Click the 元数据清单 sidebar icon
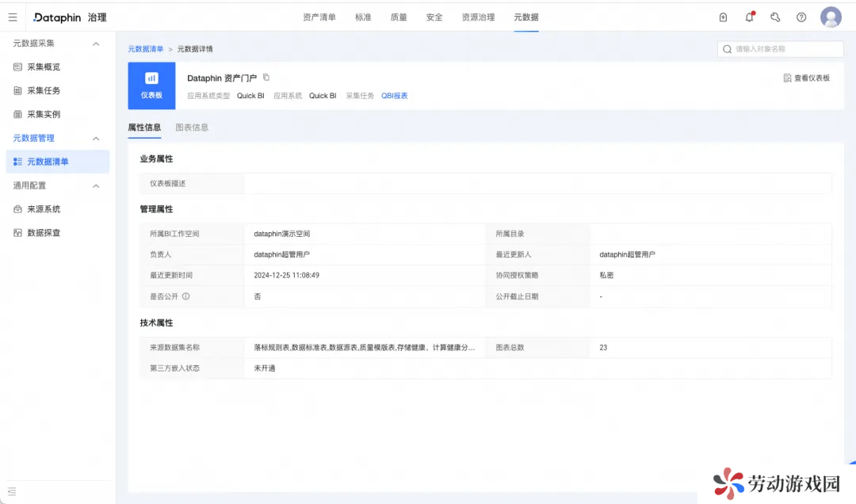This screenshot has height=504, width=856. coord(17,162)
